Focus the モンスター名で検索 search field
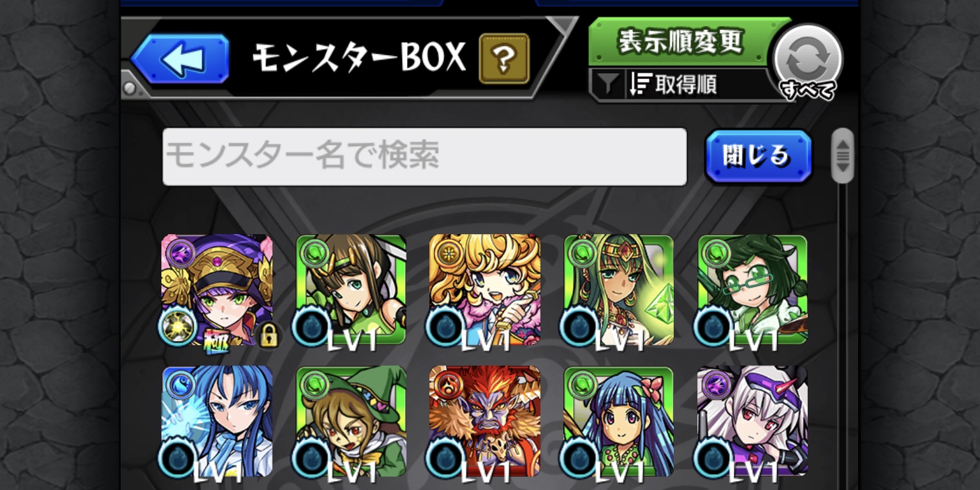Screen dimensions: 980x490 (424, 157)
